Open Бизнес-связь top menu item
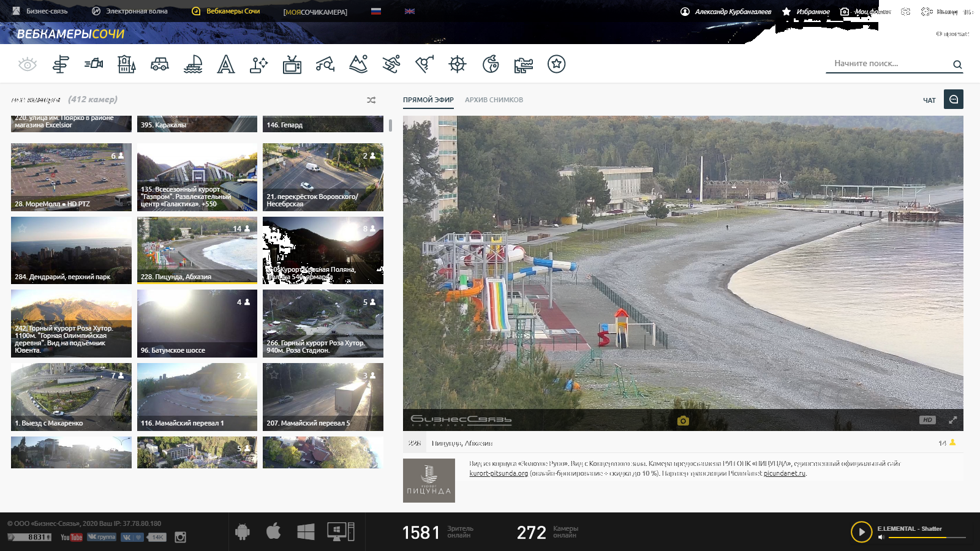This screenshot has width=980, height=551. pos(40,11)
